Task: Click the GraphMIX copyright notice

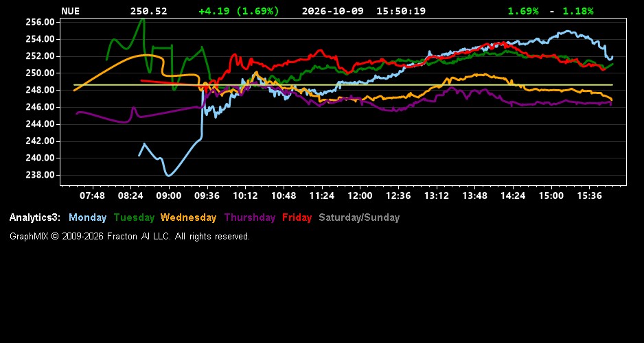Action: tap(130, 236)
